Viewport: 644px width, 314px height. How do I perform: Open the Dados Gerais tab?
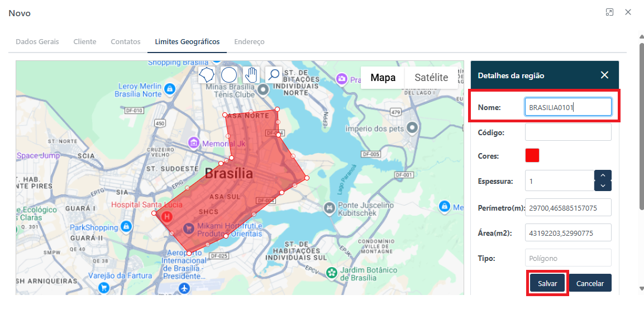coord(37,42)
